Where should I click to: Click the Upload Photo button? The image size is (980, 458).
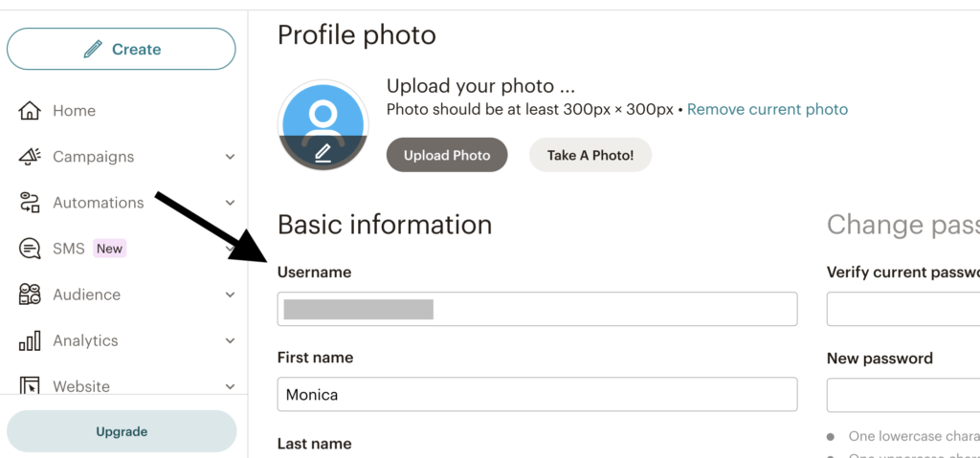coord(447,155)
